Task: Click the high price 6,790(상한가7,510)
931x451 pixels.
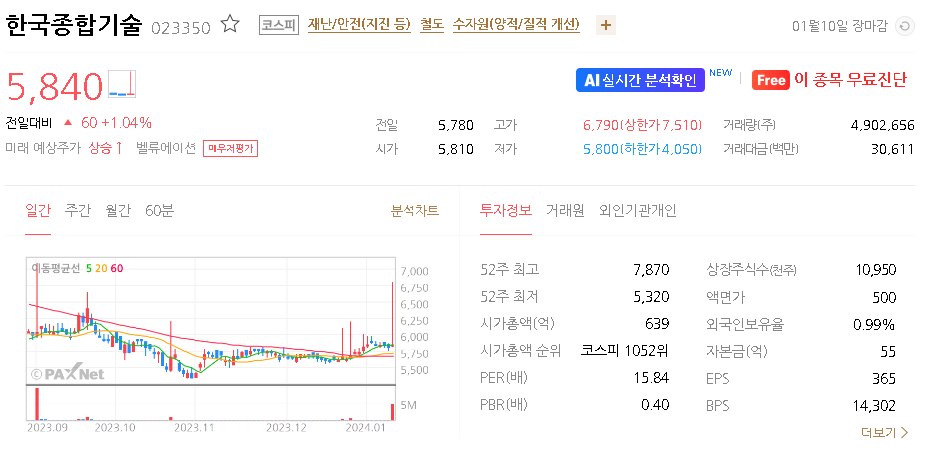Action: 642,125
